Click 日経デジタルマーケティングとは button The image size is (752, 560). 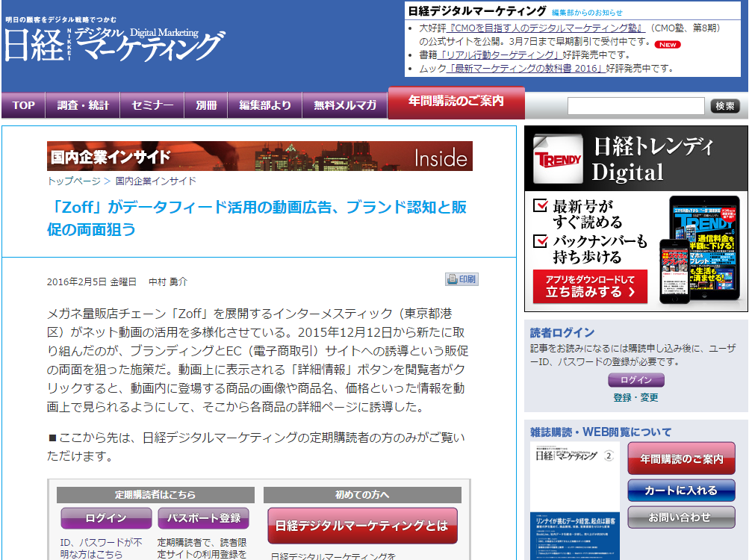coord(362,526)
